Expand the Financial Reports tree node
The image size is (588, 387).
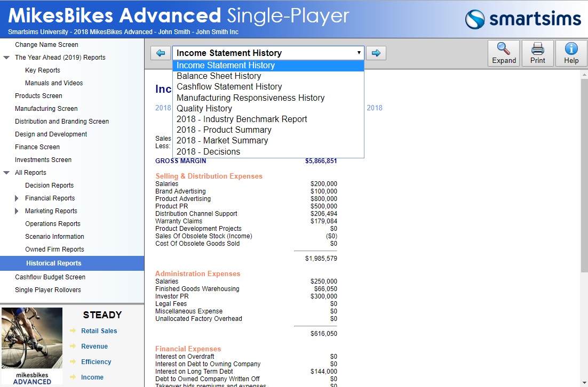17,198
